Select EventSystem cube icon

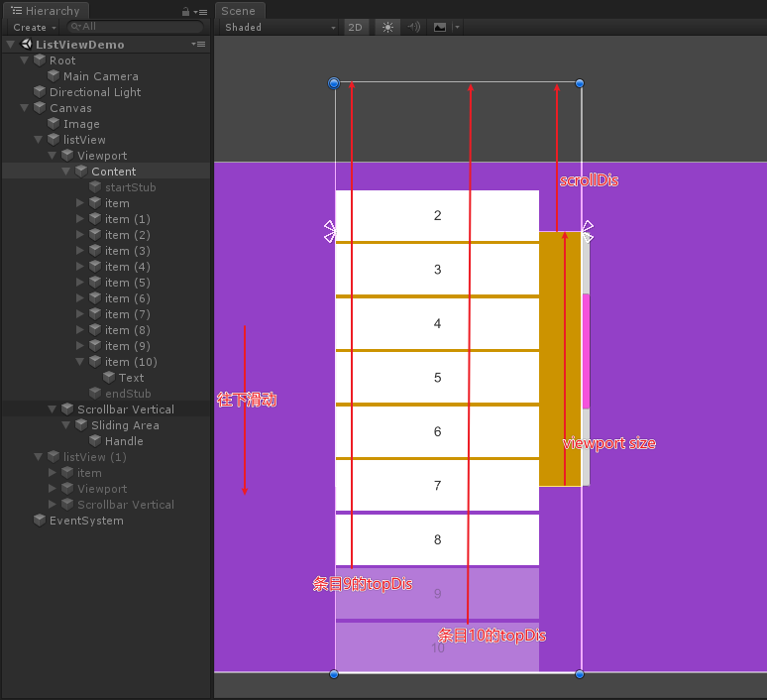tap(40, 520)
